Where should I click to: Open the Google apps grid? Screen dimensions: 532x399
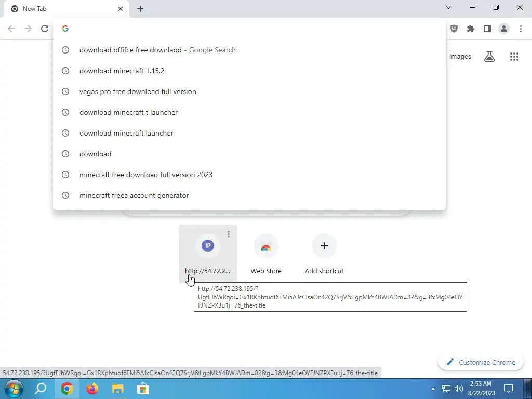click(514, 57)
